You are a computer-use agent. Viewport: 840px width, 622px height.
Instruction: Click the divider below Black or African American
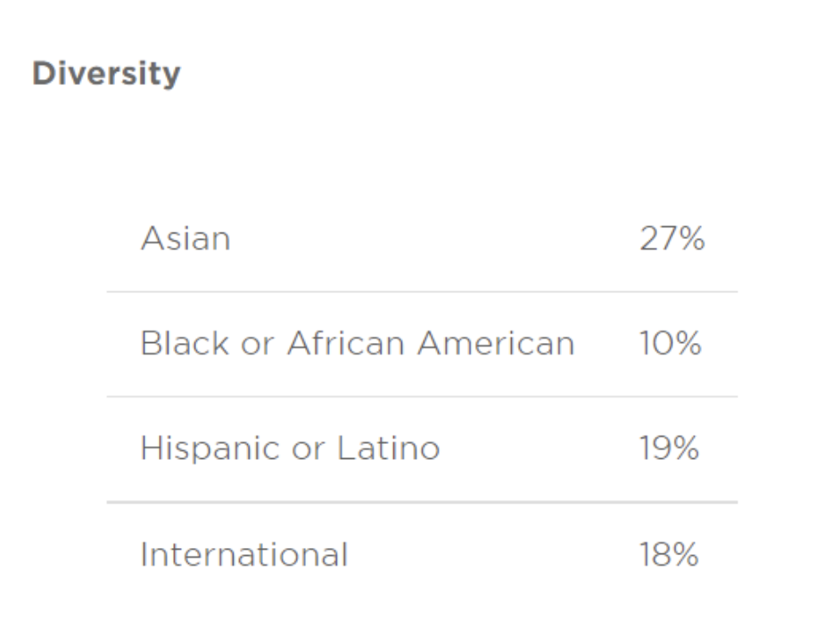(x=422, y=397)
